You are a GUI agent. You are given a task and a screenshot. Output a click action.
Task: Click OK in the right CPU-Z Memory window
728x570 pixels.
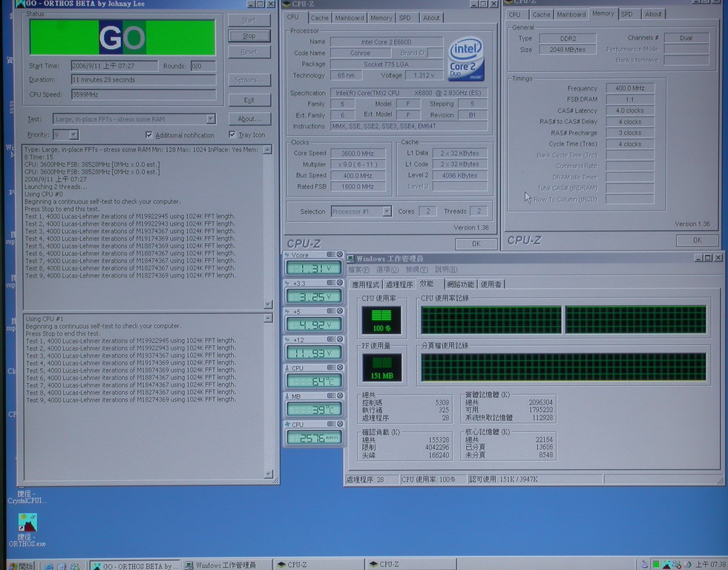point(697,240)
